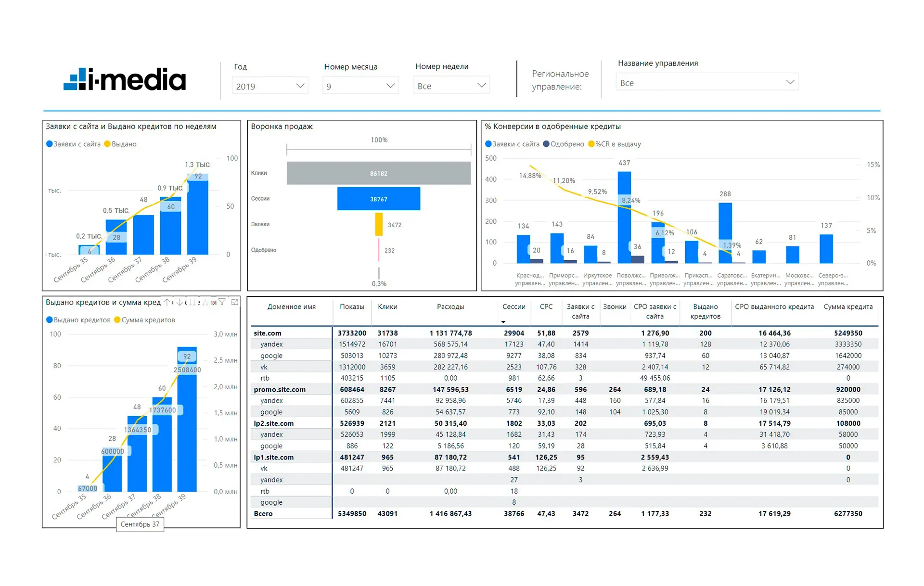Click the double-arrow next level icon
The height and width of the screenshot is (586, 924).
click(x=192, y=302)
